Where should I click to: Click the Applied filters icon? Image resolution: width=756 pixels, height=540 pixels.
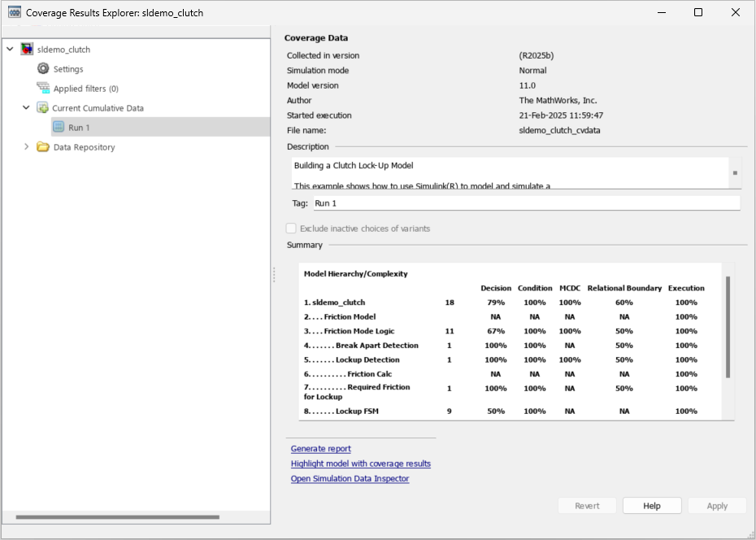point(43,88)
